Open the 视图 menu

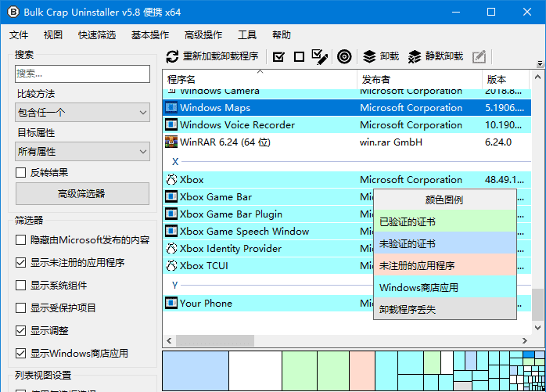(x=53, y=35)
